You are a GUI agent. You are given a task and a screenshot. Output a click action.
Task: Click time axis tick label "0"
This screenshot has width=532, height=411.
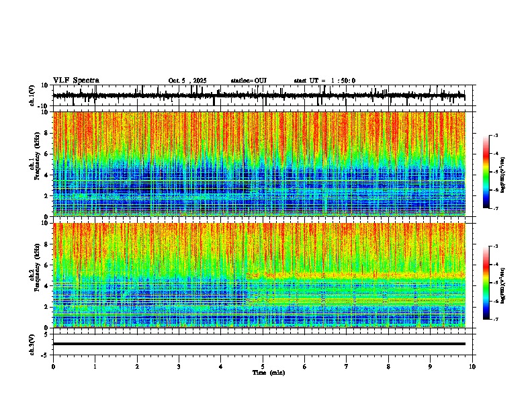coord(53,367)
